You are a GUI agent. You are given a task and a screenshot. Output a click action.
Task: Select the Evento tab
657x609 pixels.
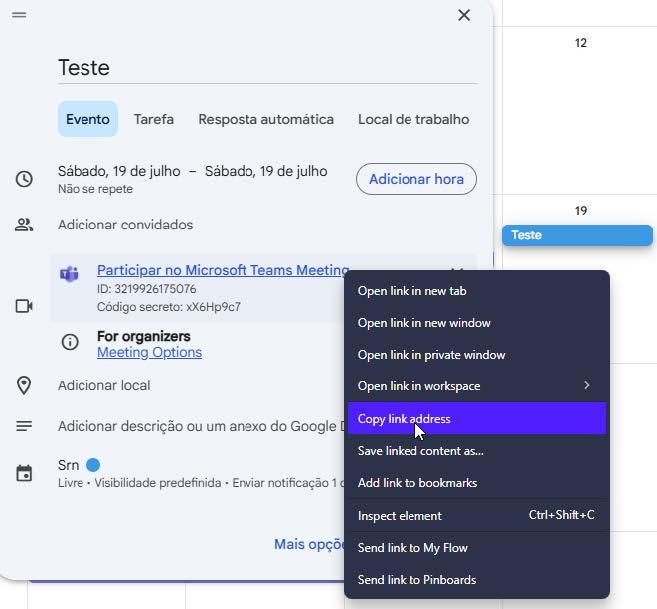[88, 119]
